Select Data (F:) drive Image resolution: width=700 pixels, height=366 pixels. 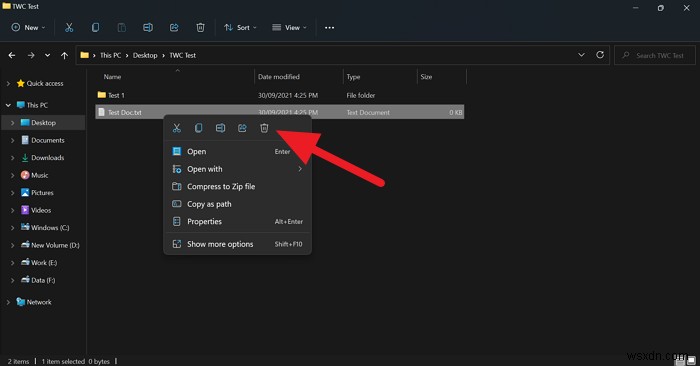click(x=43, y=280)
